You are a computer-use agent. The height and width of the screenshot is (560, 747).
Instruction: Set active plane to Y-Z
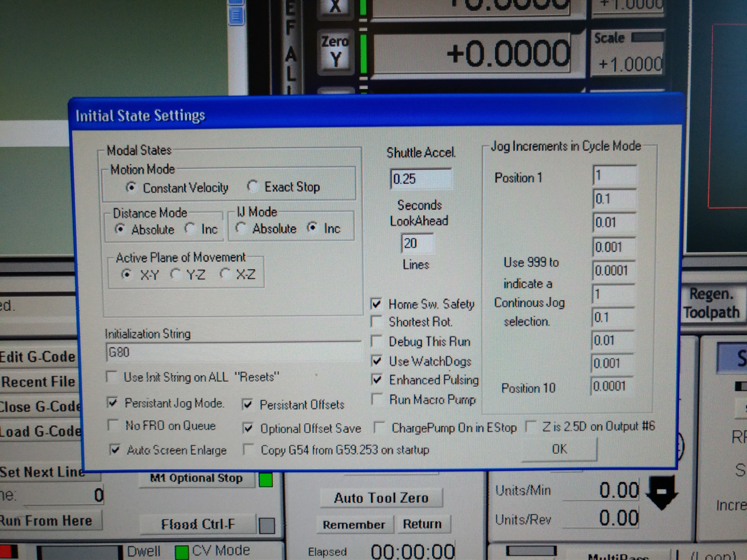click(175, 274)
